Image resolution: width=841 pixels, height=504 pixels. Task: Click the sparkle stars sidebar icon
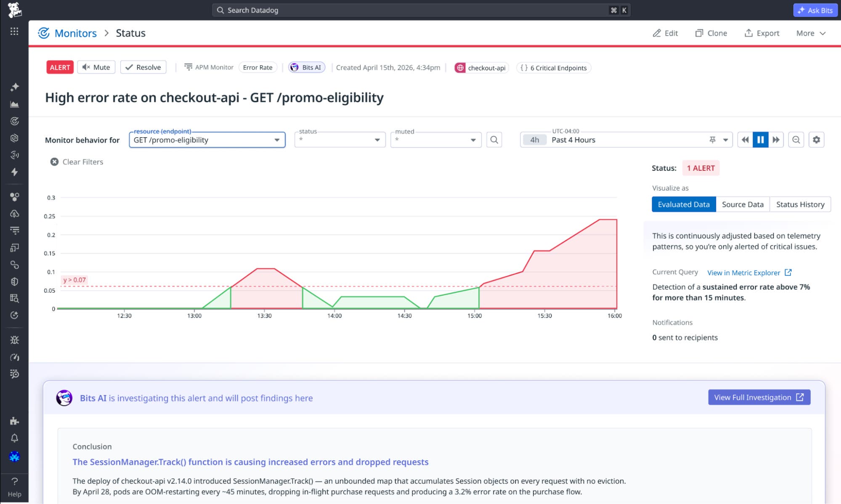14,87
